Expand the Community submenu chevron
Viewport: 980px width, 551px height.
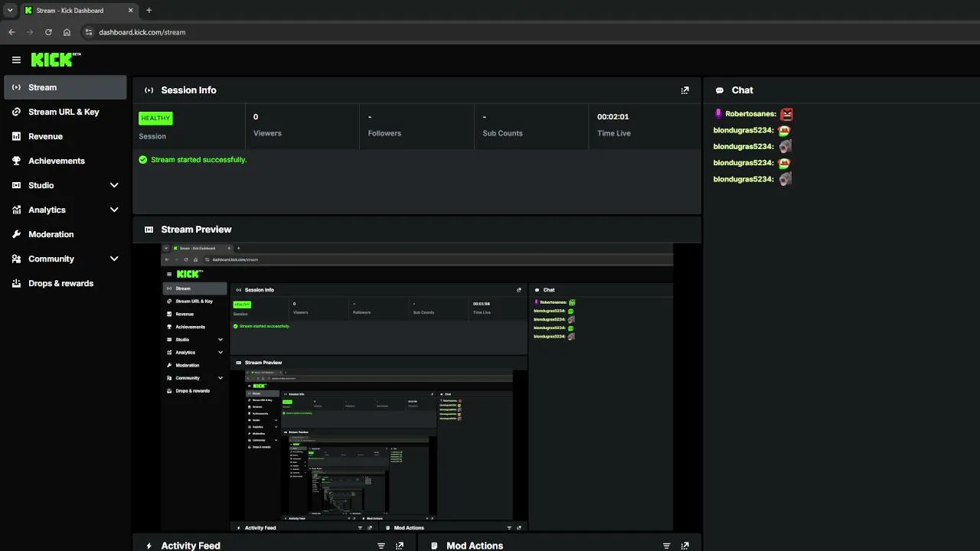pos(114,259)
